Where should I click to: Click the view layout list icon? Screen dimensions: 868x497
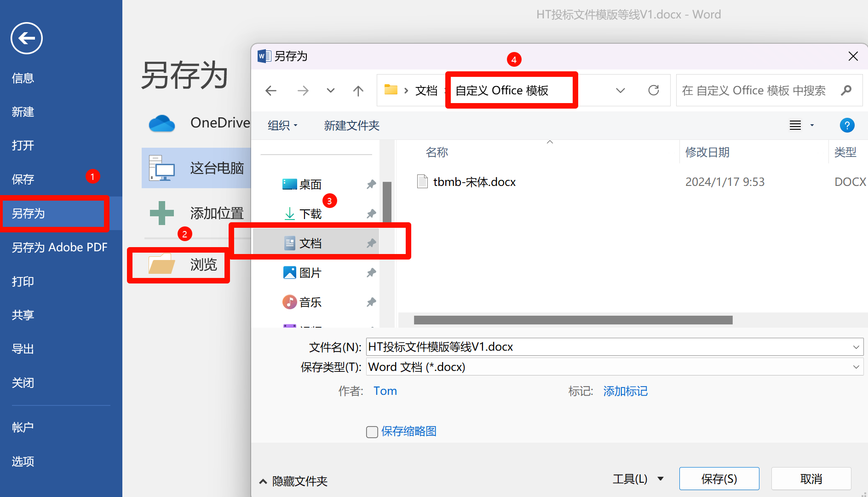[x=795, y=125]
